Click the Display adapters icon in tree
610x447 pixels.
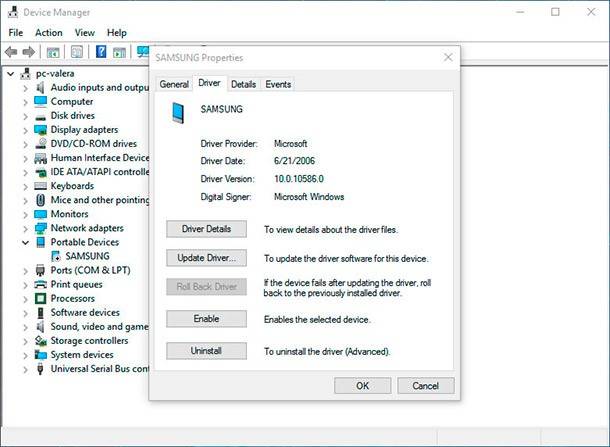coord(40,130)
